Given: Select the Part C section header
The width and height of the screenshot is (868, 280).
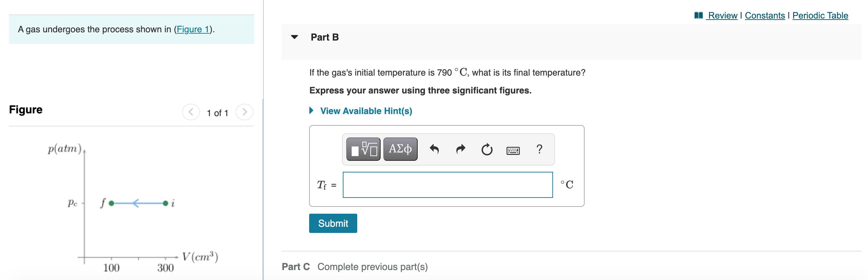Looking at the screenshot, I should pyautogui.click(x=296, y=267).
